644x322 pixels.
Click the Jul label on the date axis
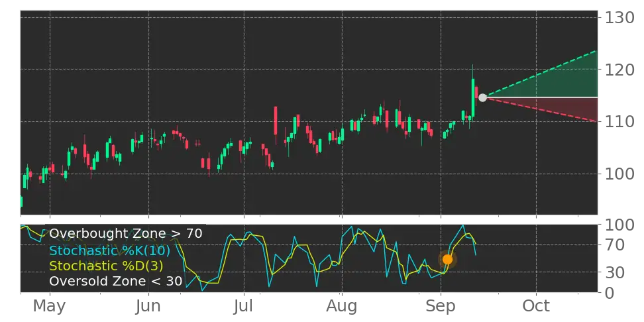pyautogui.click(x=244, y=306)
